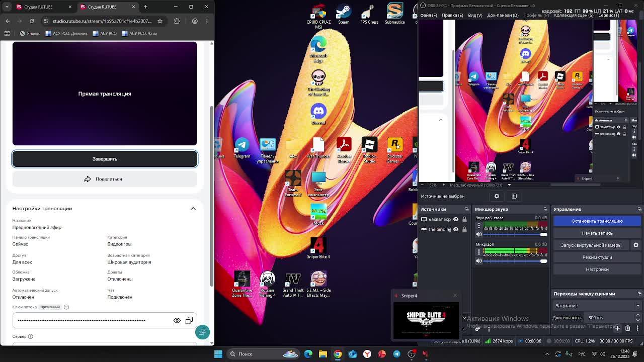Open Subnautica desktop shortcut
The height and width of the screenshot is (362, 644).
[395, 14]
